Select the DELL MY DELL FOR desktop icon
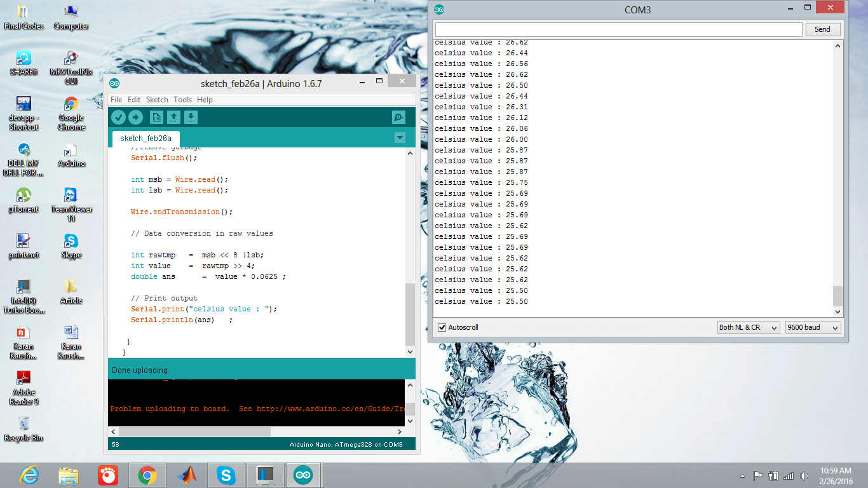868x488 pixels. (x=24, y=159)
